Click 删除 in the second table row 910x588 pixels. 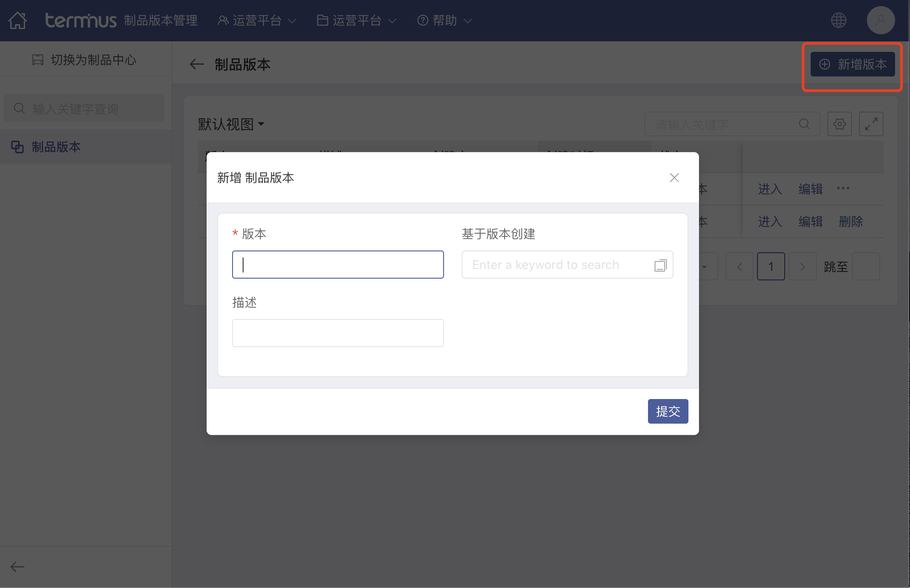point(851,221)
